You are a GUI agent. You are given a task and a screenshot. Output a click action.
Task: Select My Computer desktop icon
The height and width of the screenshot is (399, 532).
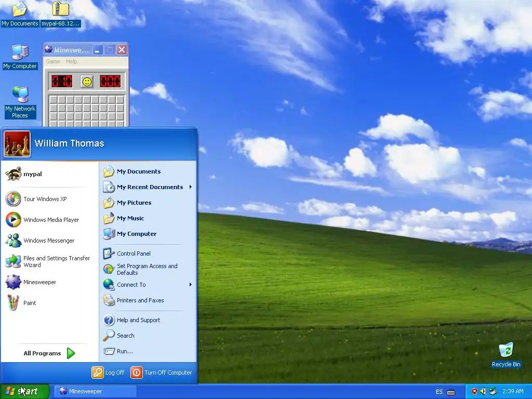click(20, 57)
